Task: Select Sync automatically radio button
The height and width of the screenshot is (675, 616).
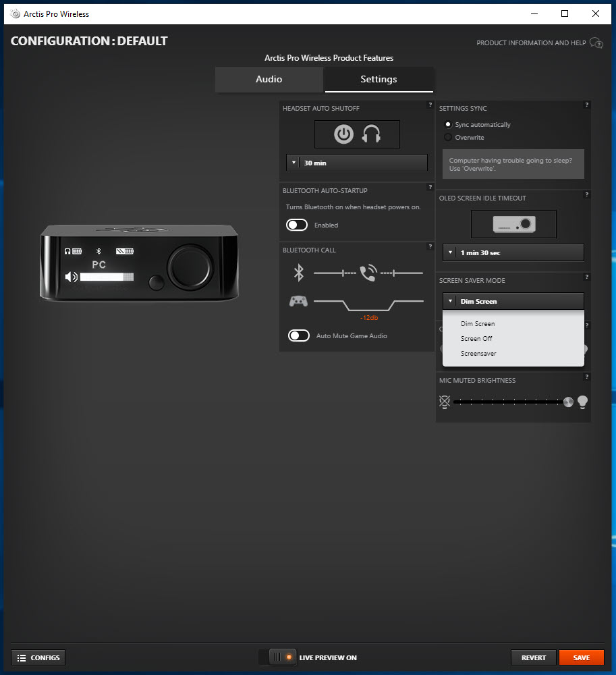Action: [x=448, y=124]
